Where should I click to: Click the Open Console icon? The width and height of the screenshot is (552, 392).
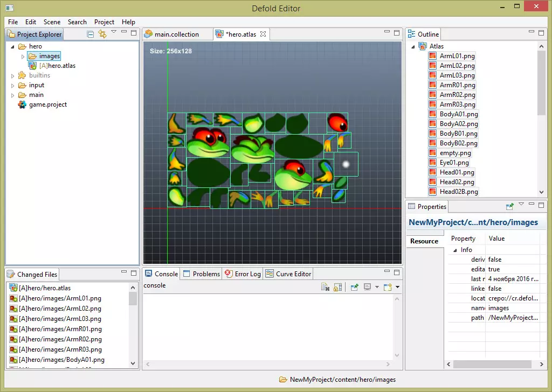[x=388, y=288]
